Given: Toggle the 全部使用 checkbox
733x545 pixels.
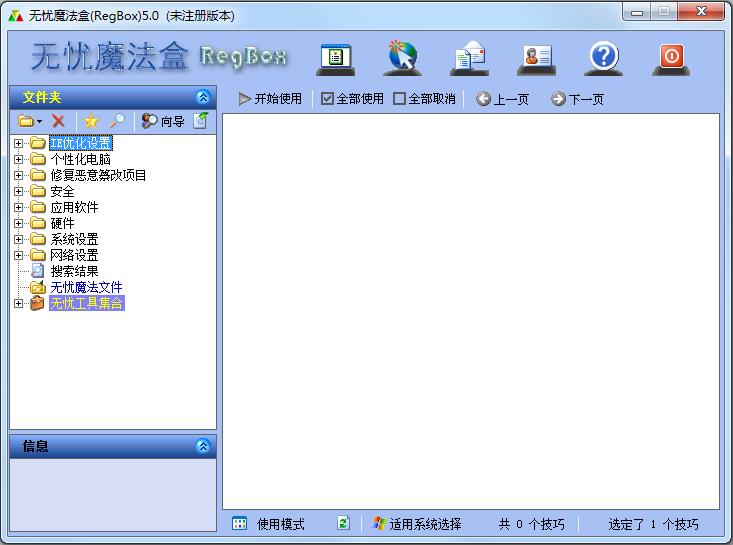Looking at the screenshot, I should [327, 99].
